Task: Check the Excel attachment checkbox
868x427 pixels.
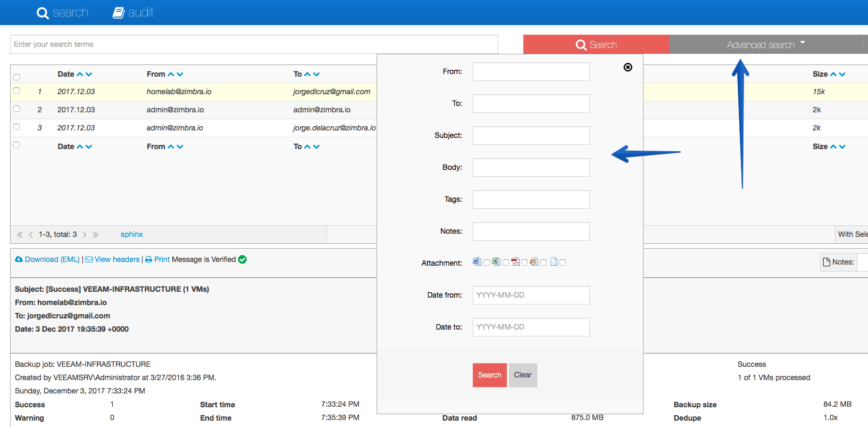Action: [506, 262]
